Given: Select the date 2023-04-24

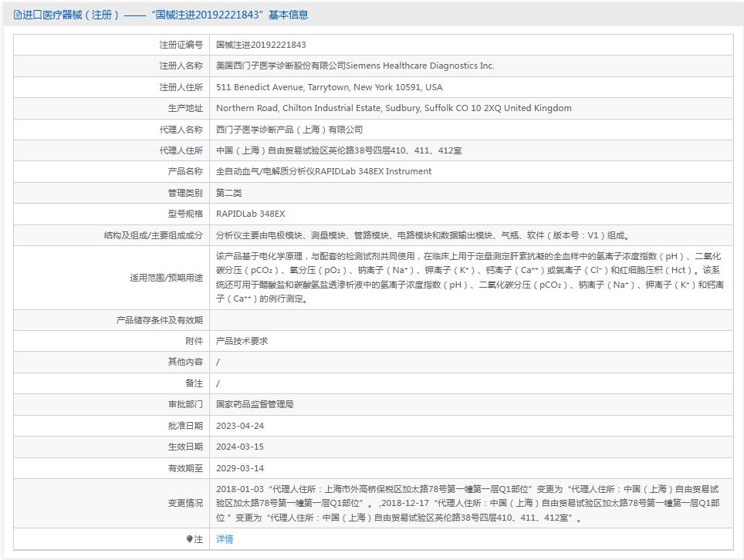Looking at the screenshot, I should [240, 426].
